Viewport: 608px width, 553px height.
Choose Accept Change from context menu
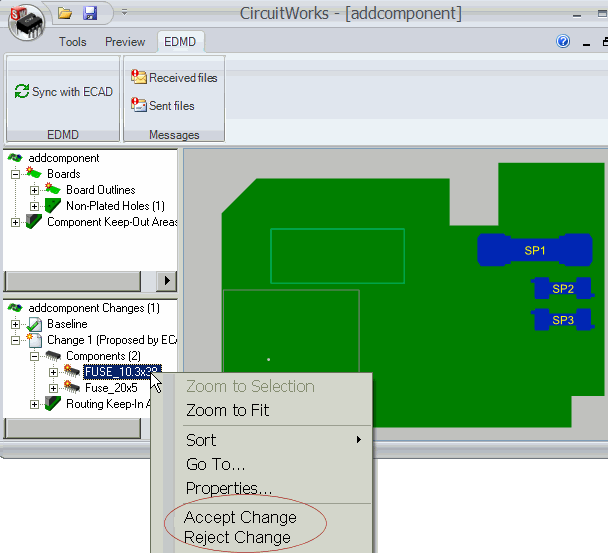(x=240, y=517)
